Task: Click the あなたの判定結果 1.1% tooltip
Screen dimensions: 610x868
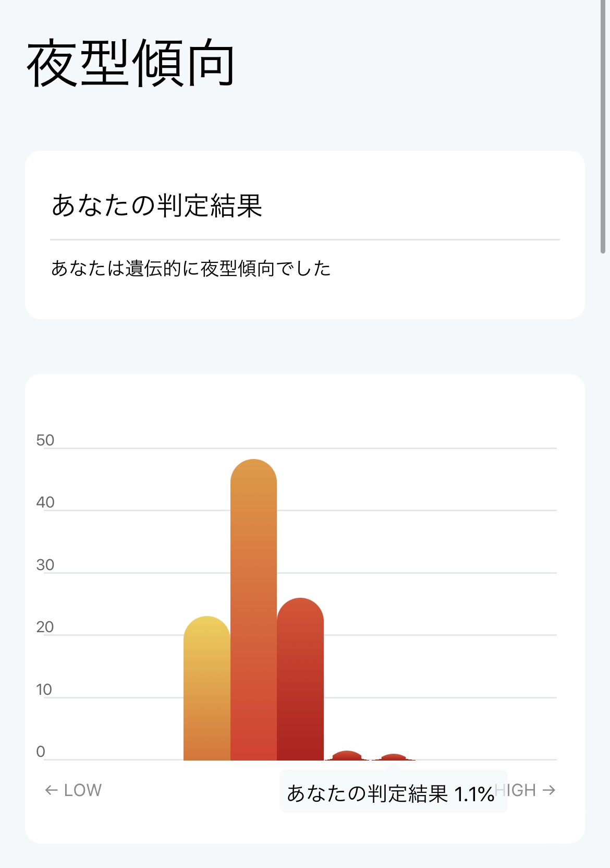Action: pos(391,793)
